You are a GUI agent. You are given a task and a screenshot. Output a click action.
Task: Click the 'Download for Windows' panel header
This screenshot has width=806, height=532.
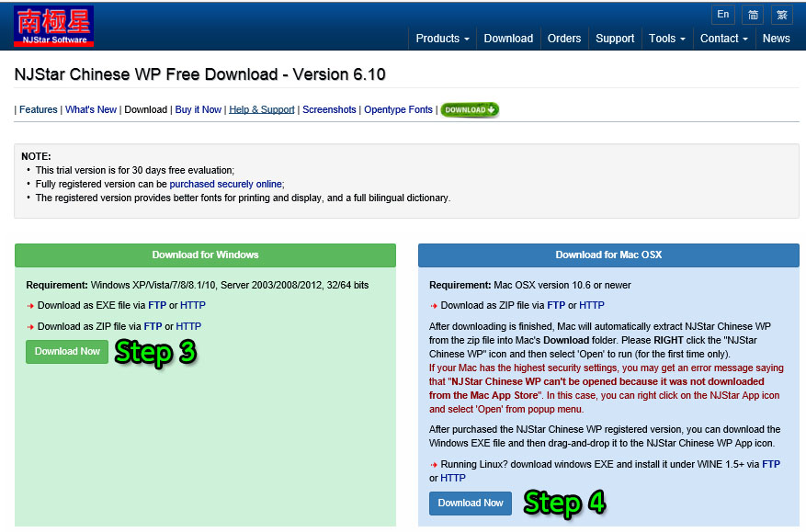pyautogui.click(x=205, y=255)
